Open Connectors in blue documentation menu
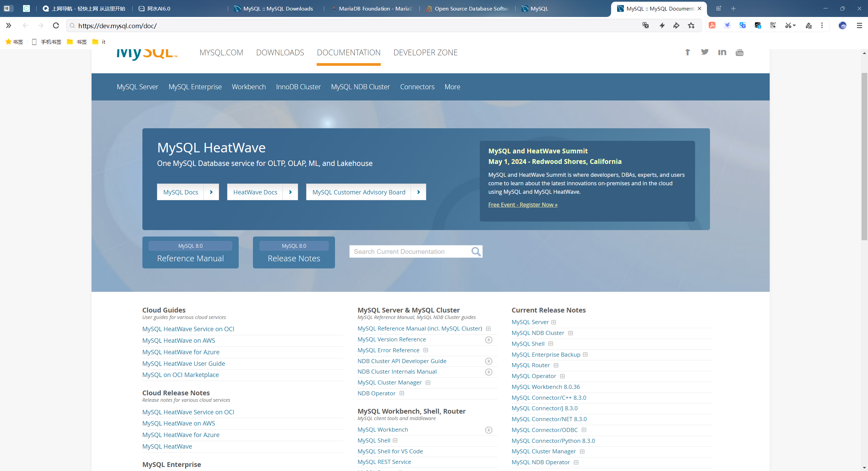This screenshot has height=471, width=868. tap(417, 87)
